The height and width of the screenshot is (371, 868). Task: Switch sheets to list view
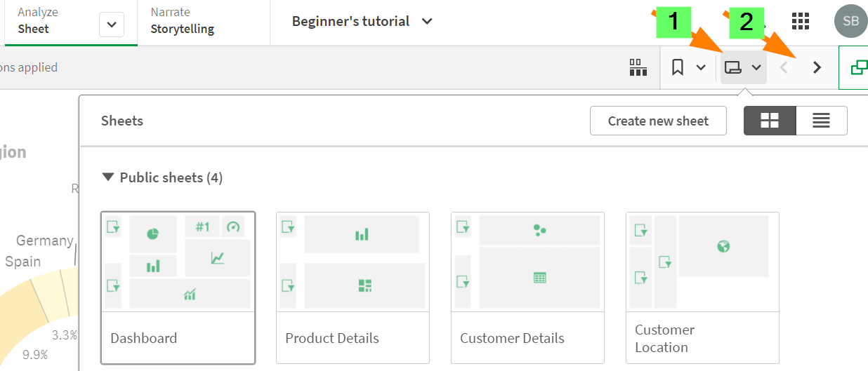[821, 121]
